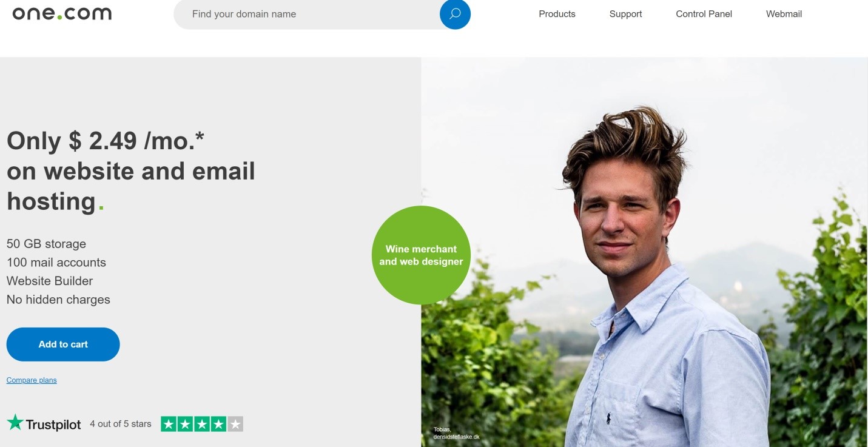Click the Website Builder feature text
Image resolution: width=868 pixels, height=447 pixels.
point(50,281)
